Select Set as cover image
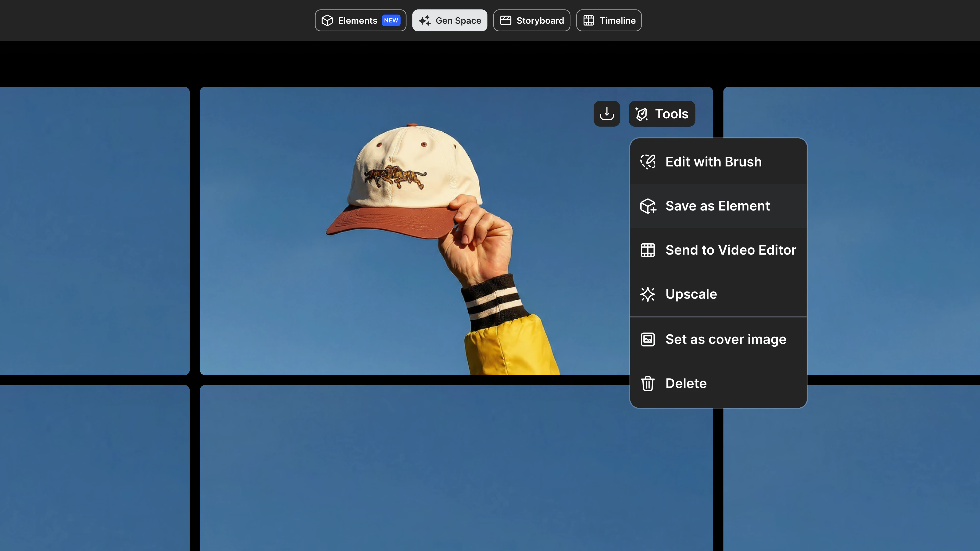Image resolution: width=980 pixels, height=551 pixels. (726, 339)
